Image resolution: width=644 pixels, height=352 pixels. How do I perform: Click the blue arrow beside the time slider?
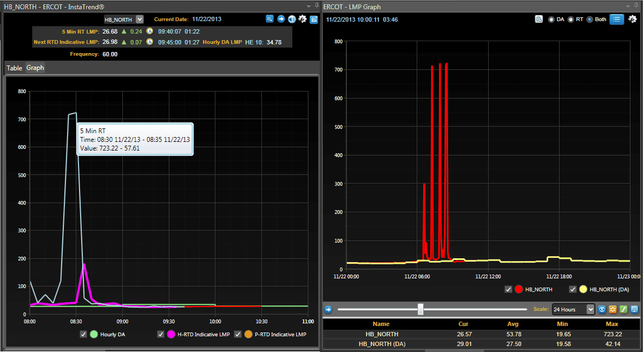tap(328, 309)
